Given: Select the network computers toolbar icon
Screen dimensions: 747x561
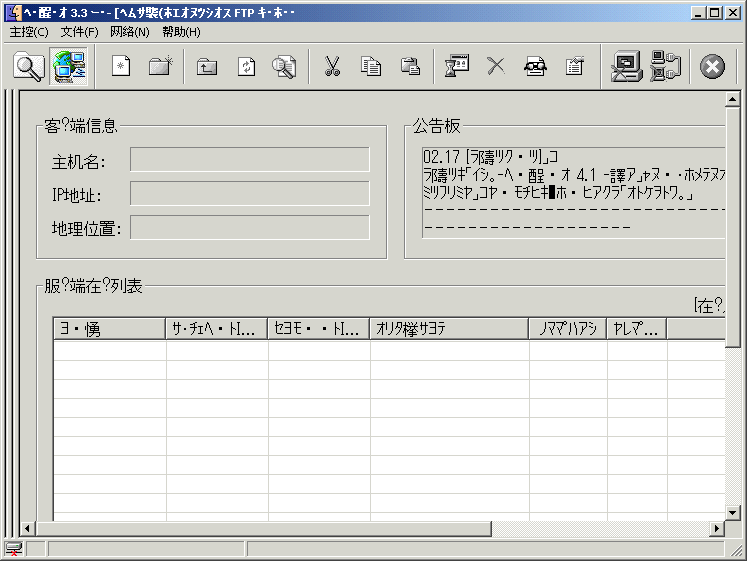Looking at the screenshot, I should coord(69,67).
